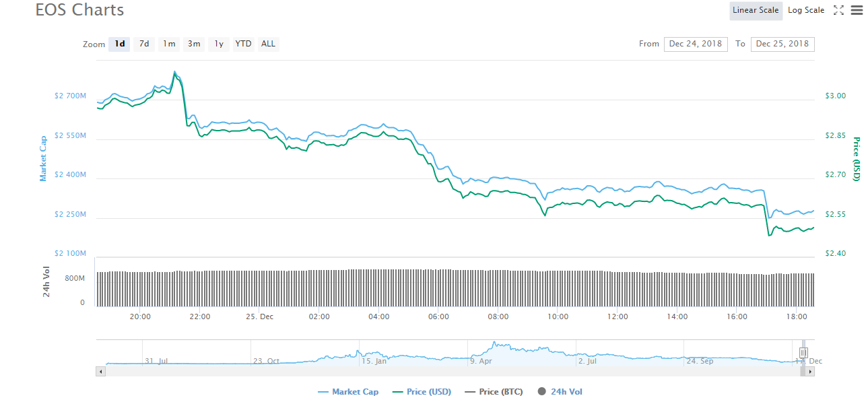Toggle 24h Vol series in legend

coord(560,392)
